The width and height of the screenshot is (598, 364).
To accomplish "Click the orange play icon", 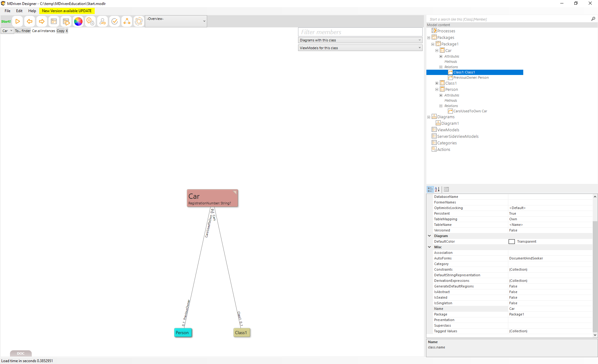I will click(x=18, y=21).
